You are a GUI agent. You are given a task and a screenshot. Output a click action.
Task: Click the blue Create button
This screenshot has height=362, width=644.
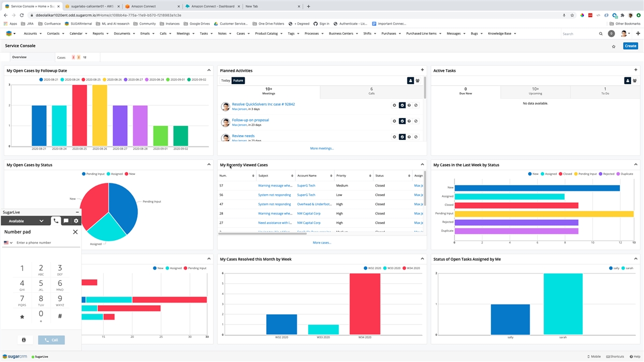click(630, 46)
